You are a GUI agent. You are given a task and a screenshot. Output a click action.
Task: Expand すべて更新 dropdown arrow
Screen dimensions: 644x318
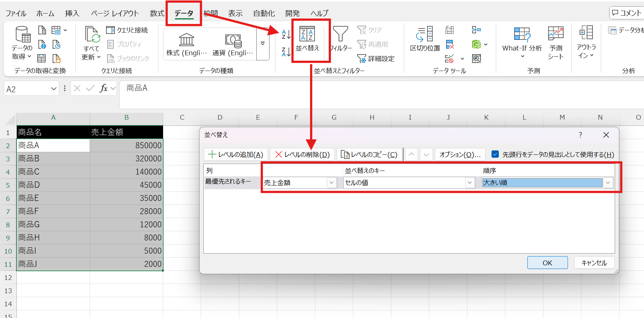point(99,57)
